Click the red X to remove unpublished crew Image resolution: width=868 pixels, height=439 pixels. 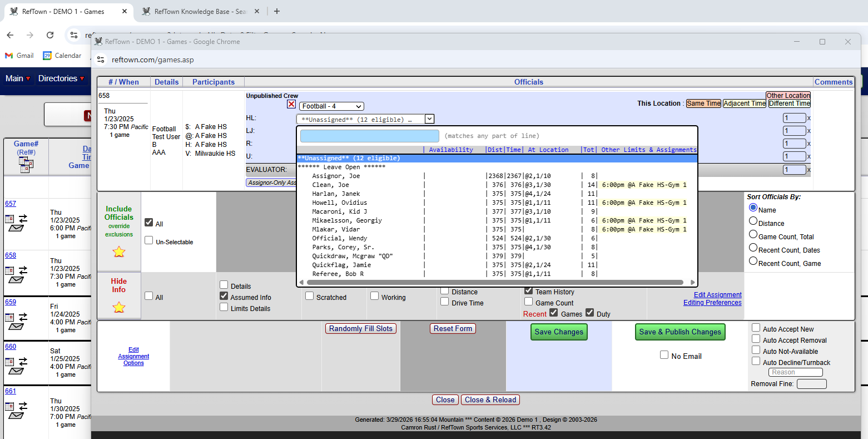point(291,104)
